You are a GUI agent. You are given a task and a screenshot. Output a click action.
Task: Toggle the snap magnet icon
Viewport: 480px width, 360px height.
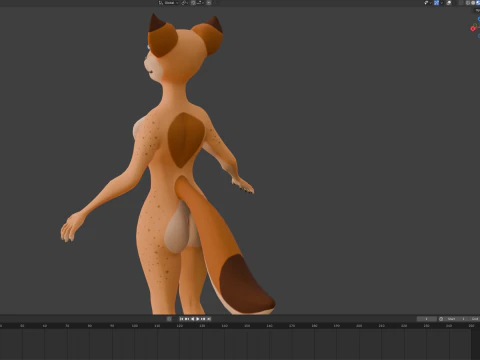(193, 3)
